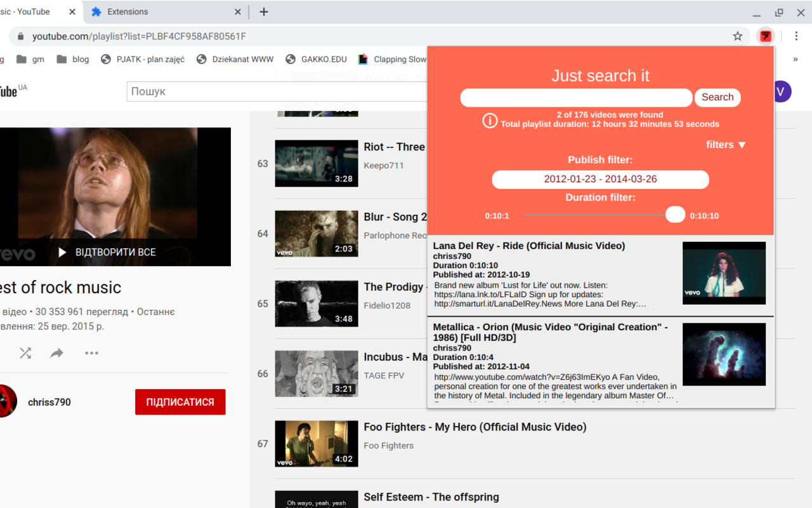Viewport: 812px width, 508px height.
Task: Open the publish date range 2012-01-23 - 2014-03-26
Action: tap(600, 179)
